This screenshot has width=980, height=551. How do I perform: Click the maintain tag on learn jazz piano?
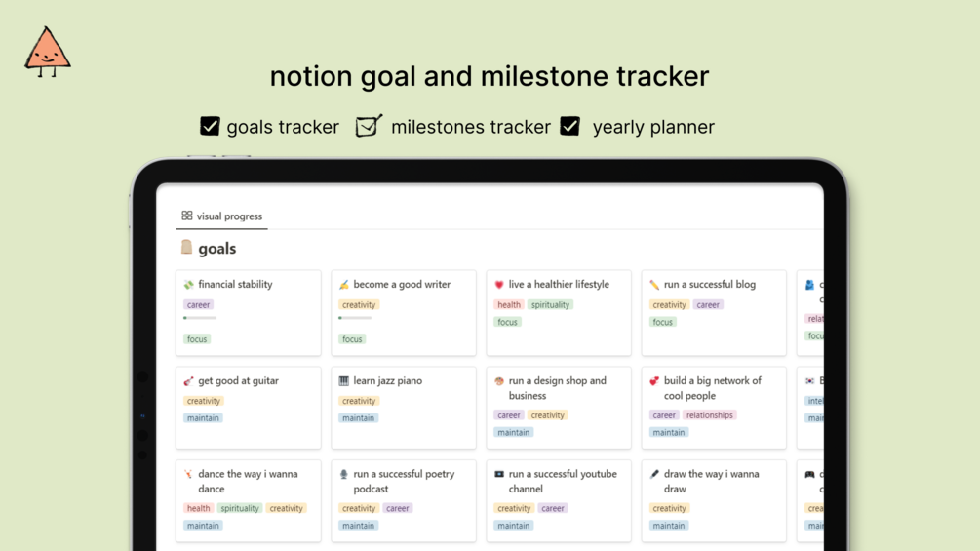tap(359, 418)
